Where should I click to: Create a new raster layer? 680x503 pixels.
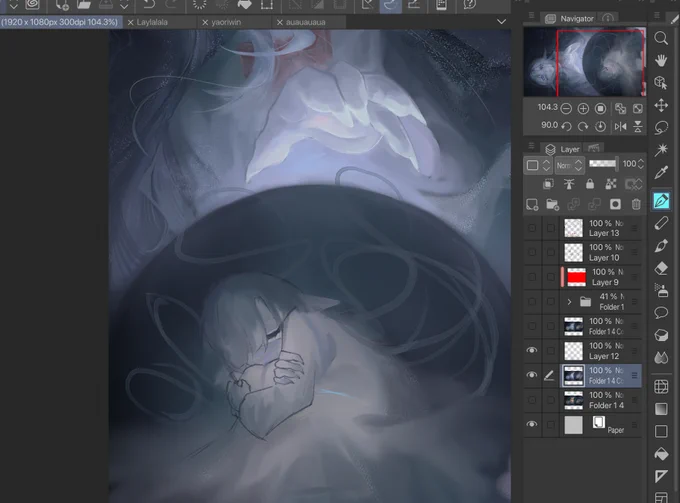point(532,204)
